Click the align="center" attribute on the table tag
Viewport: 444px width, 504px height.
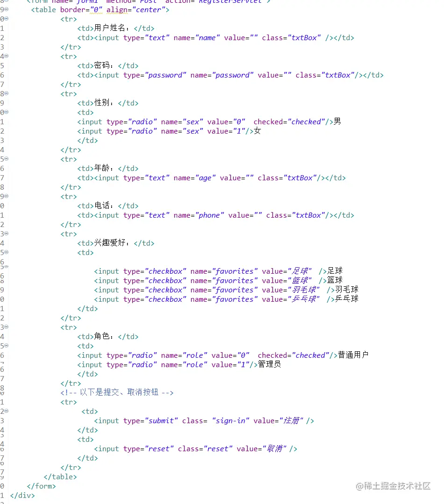coord(135,10)
